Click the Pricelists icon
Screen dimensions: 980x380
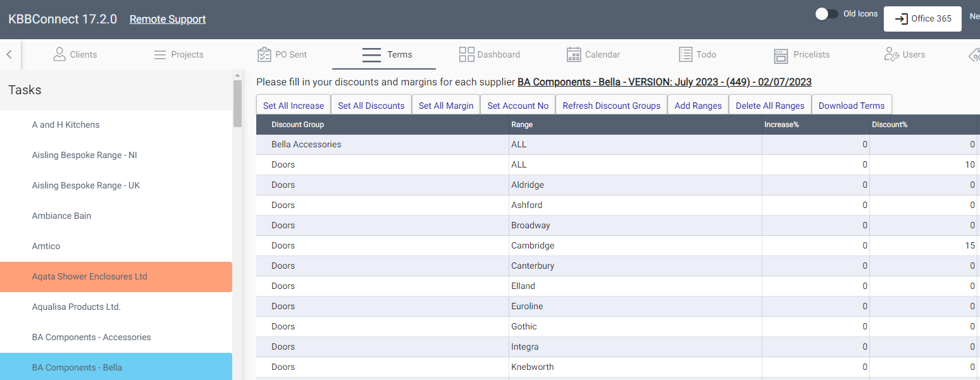pyautogui.click(x=781, y=56)
